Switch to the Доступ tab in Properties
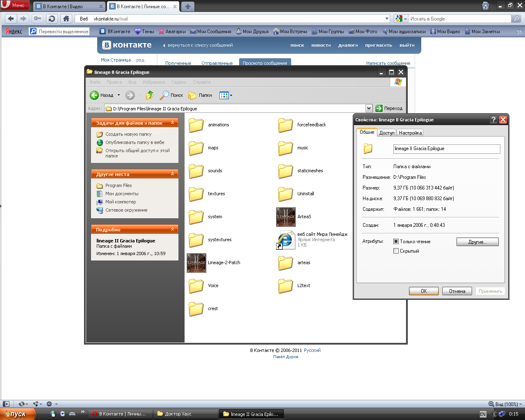This screenshot has width=525, height=420. tap(387, 133)
